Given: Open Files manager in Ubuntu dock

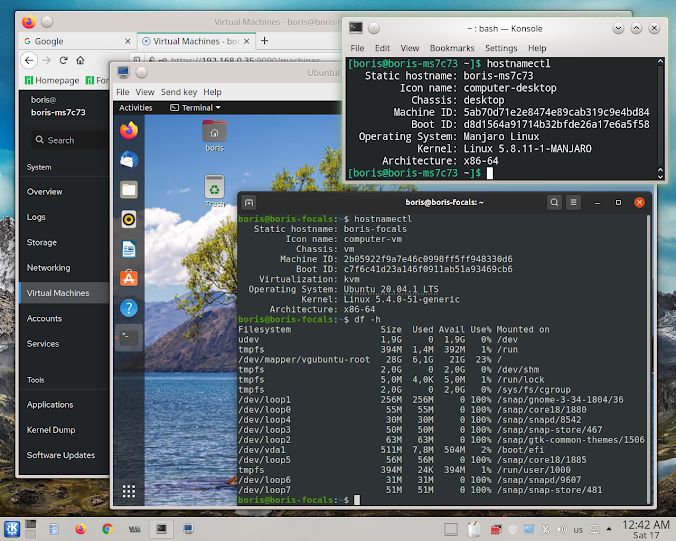Looking at the screenshot, I should pyautogui.click(x=129, y=190).
